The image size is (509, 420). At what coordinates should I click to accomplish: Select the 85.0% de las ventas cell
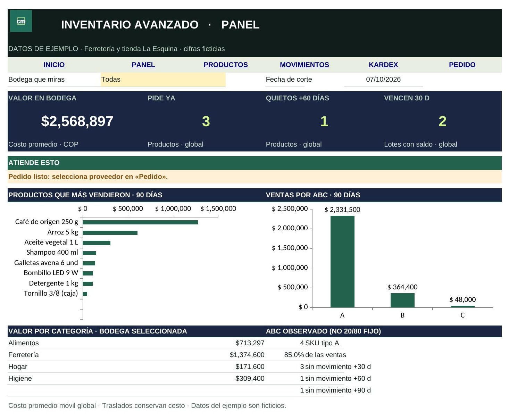[315, 355]
